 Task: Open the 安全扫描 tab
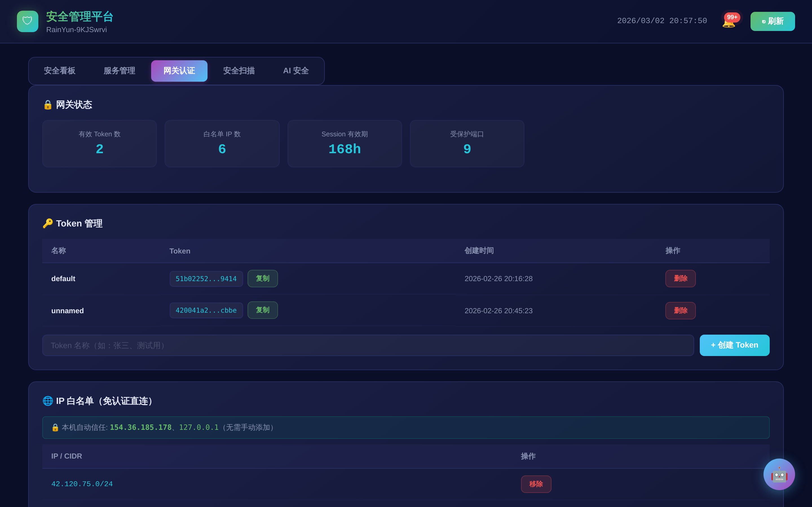point(239,71)
